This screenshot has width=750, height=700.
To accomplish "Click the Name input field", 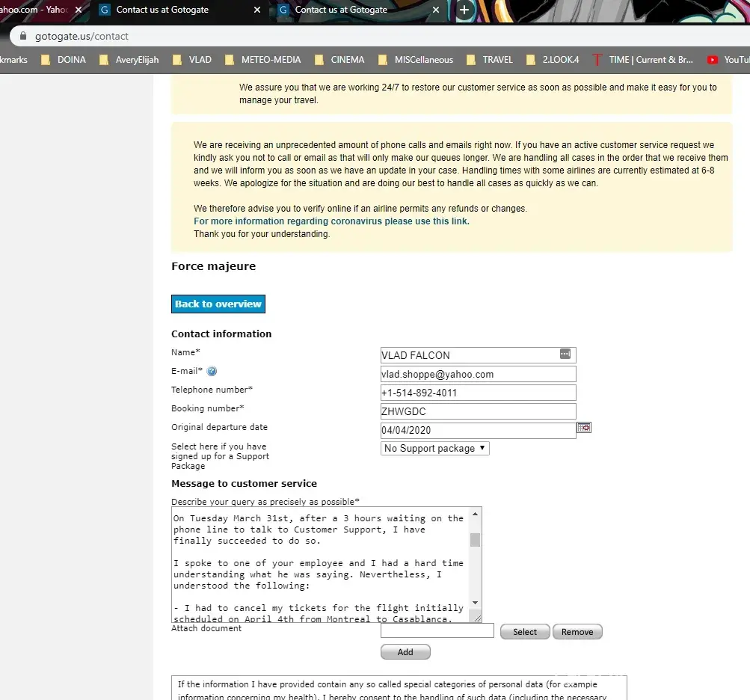I will (479, 355).
